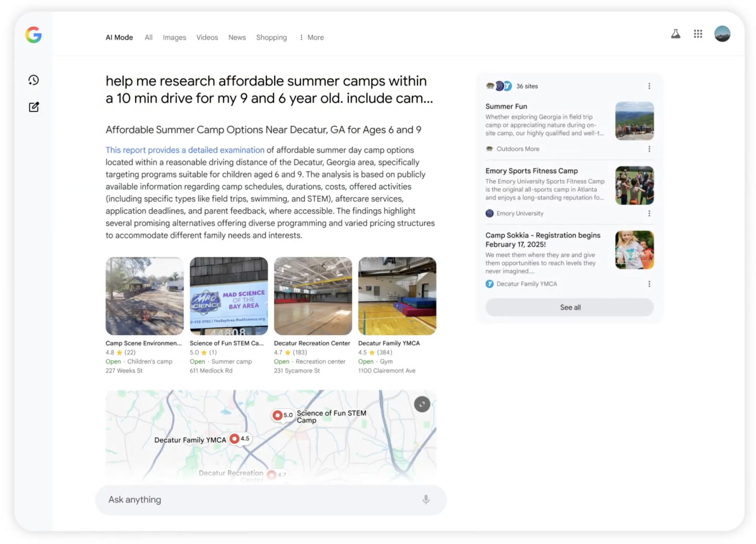Screen dimensions: 756x544
Task: Open options menu for 36 sites panel
Action: tap(649, 86)
